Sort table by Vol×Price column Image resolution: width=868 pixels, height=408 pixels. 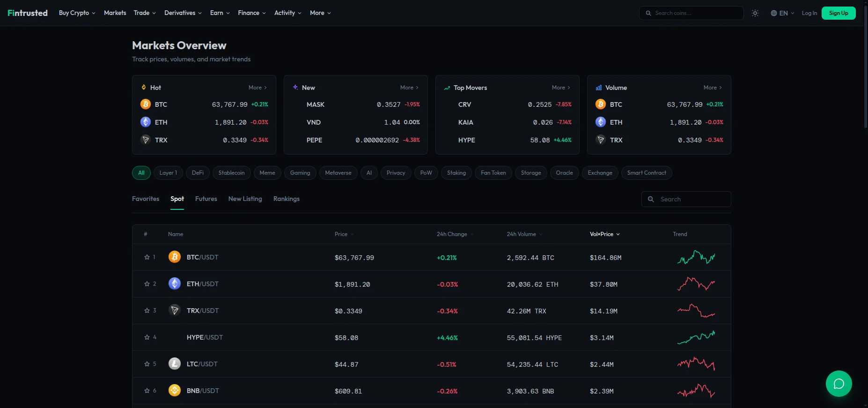605,234
